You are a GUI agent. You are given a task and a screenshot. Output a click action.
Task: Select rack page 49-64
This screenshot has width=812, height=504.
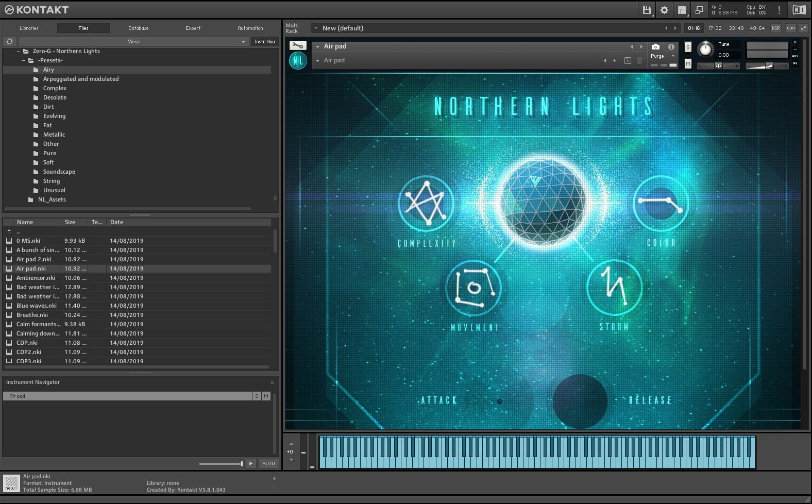point(757,28)
